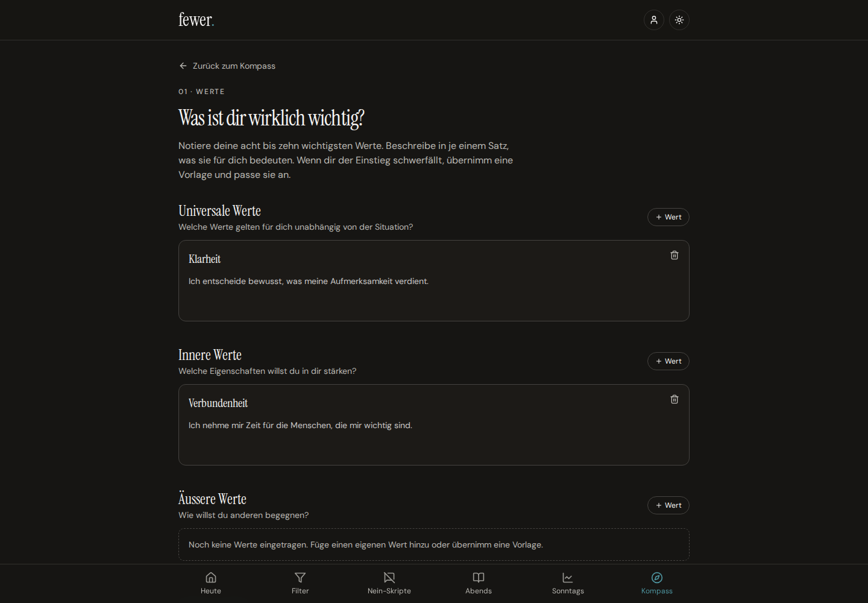Open the Nein-Skripte tab
This screenshot has height=603, width=868.
pos(389,583)
